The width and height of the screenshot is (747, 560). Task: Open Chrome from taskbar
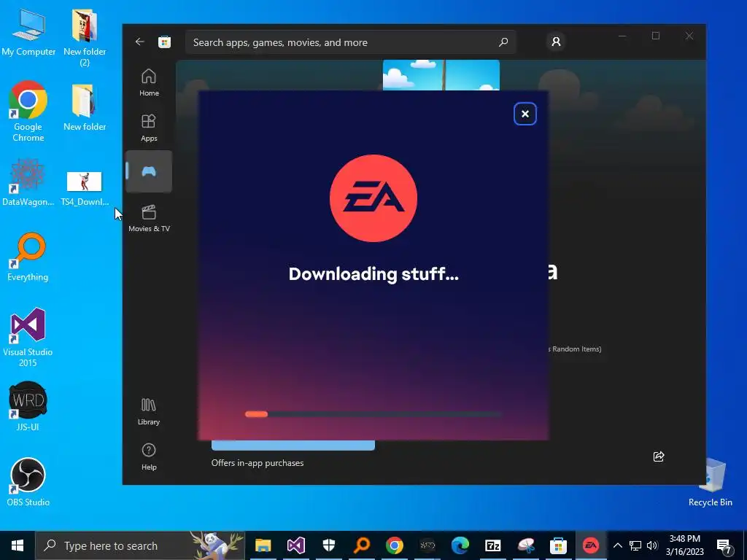tap(395, 545)
